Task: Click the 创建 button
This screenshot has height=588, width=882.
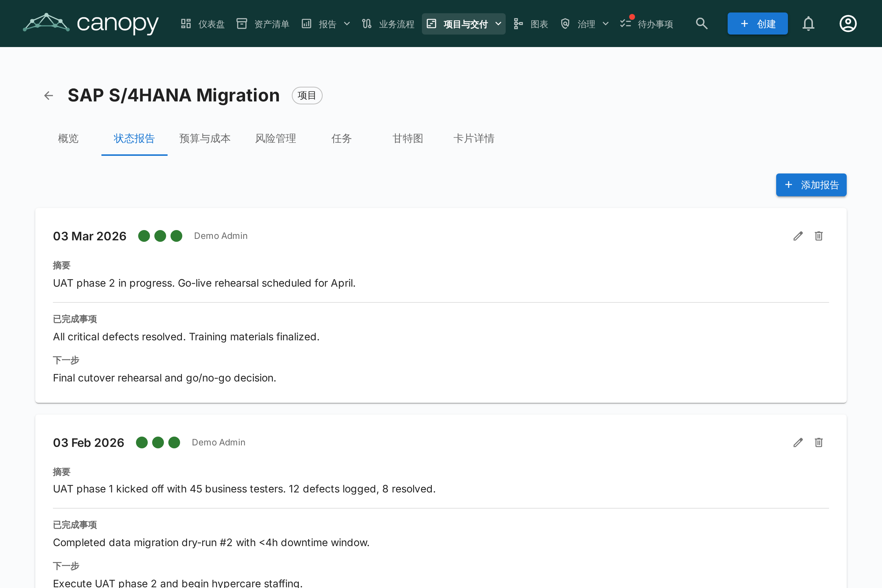Action: tap(757, 24)
